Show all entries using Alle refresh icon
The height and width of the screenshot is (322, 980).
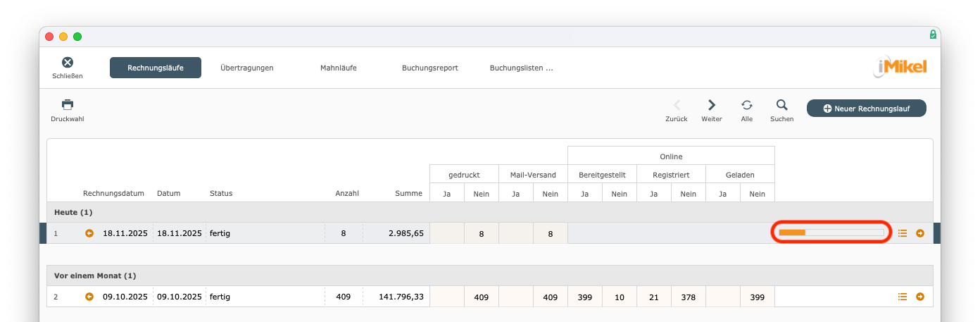click(747, 105)
